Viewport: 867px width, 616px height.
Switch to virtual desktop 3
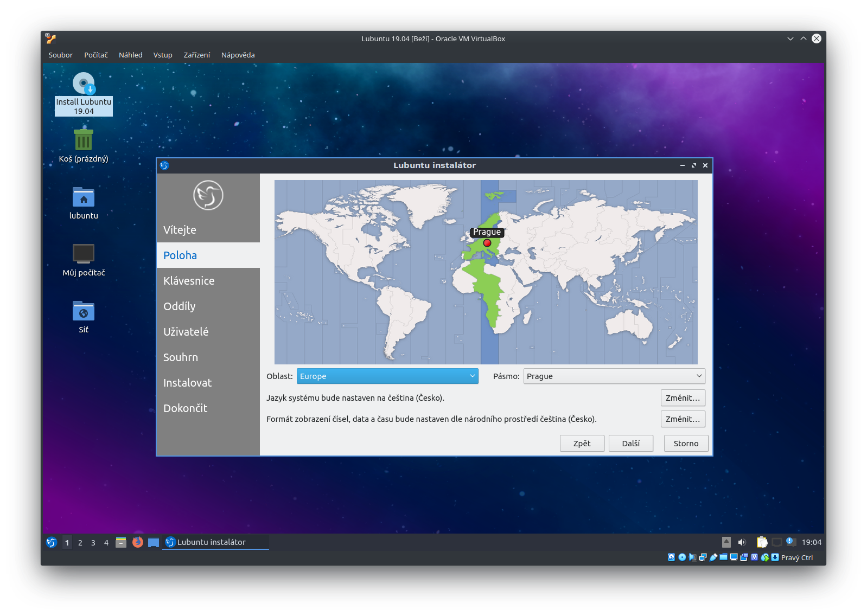(93, 542)
